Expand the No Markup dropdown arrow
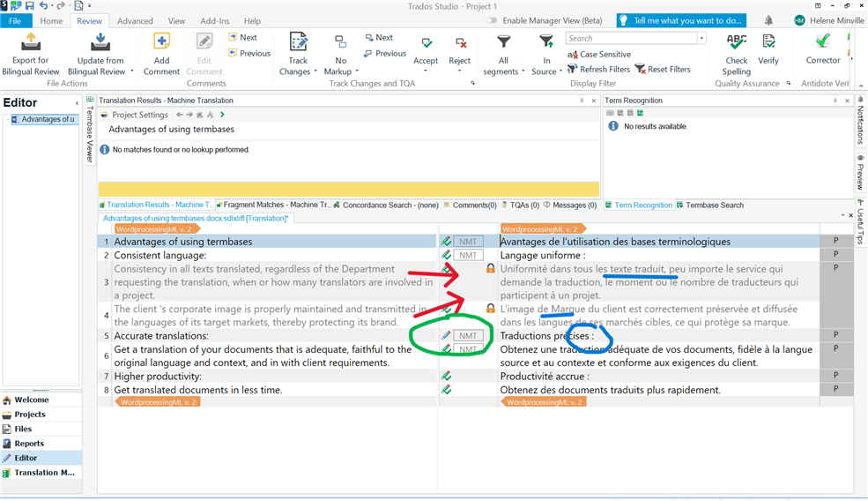The height and width of the screenshot is (501, 868). point(357,71)
